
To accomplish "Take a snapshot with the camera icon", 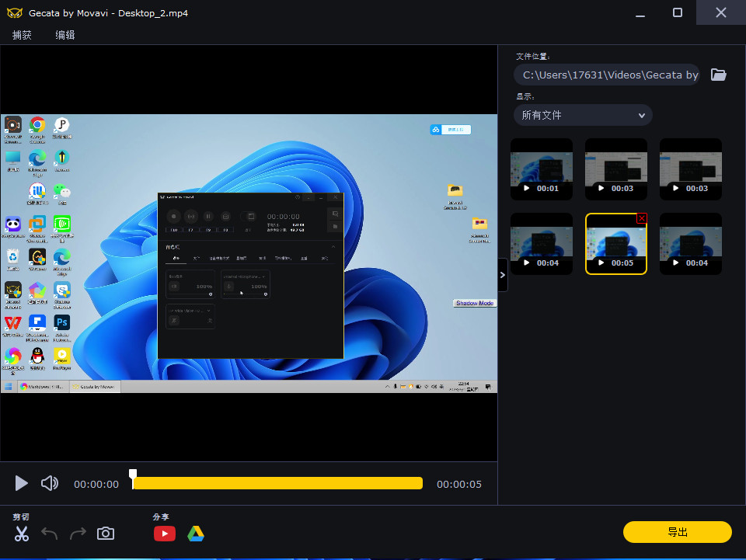I will click(106, 534).
